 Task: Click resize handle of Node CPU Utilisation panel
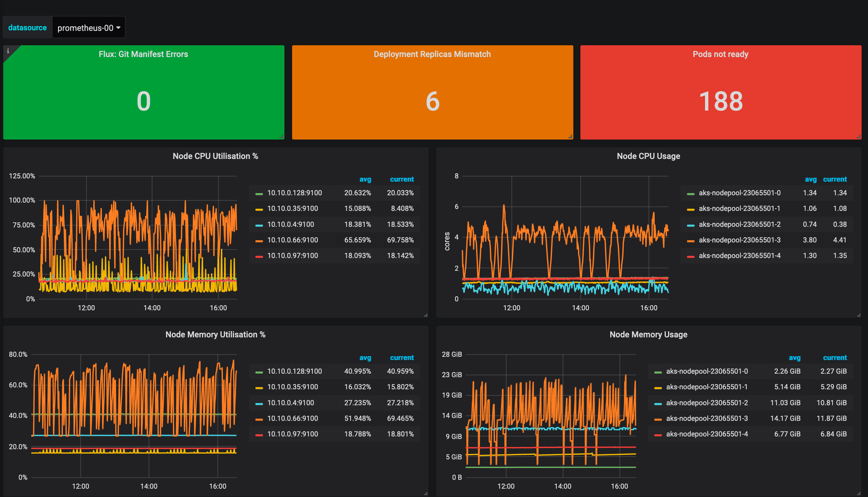coord(426,315)
